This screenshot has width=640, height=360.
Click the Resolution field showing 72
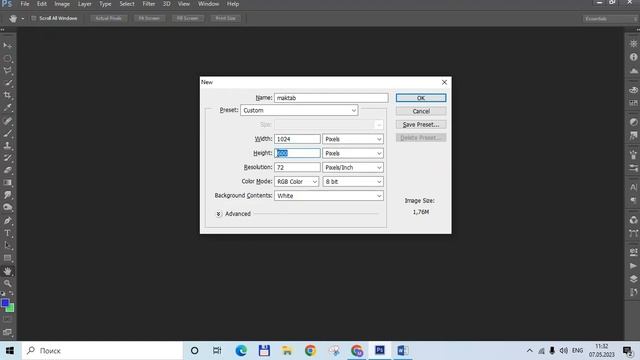(297, 167)
